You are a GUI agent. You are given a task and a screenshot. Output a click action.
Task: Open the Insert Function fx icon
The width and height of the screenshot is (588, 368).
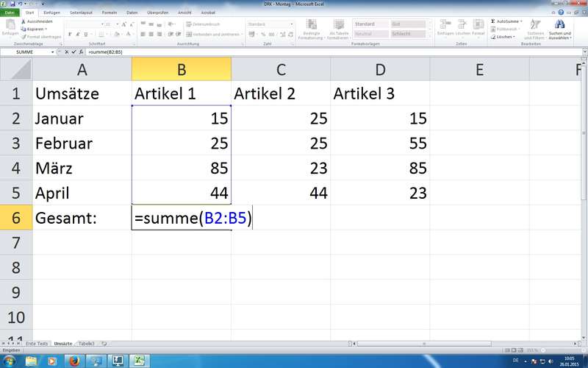[x=82, y=52]
